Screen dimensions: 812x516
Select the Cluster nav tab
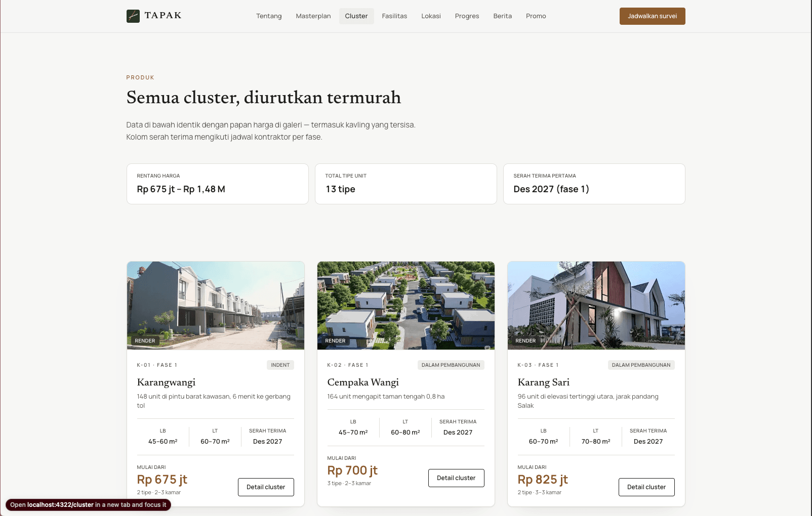356,16
